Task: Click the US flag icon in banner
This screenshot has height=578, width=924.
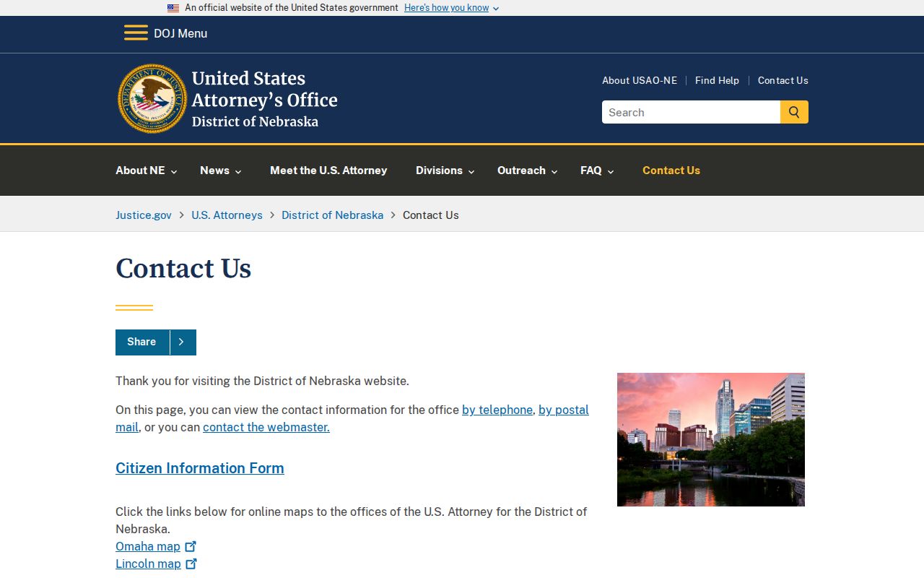Action: [x=173, y=8]
